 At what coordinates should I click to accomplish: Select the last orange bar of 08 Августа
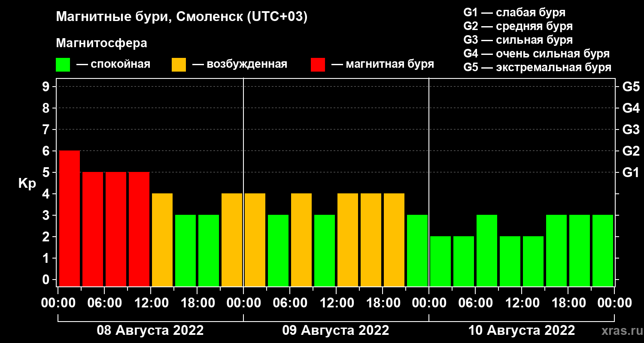[232, 240]
